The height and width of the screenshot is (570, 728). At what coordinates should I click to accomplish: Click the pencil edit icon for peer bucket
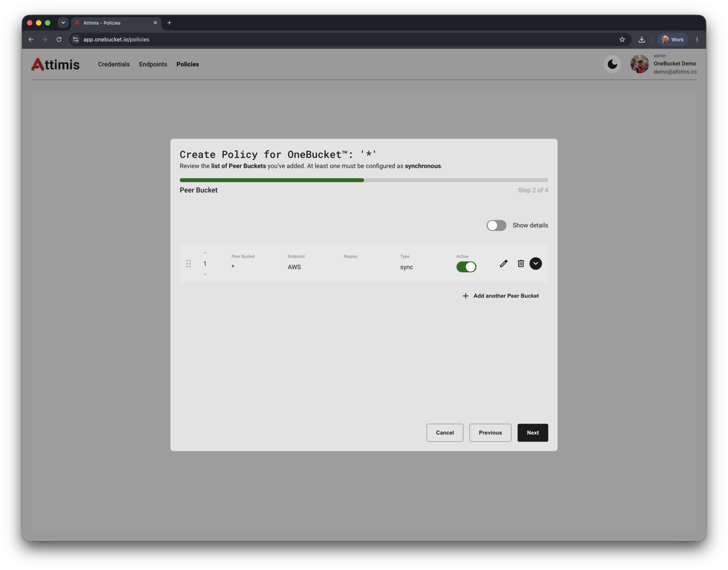click(503, 263)
